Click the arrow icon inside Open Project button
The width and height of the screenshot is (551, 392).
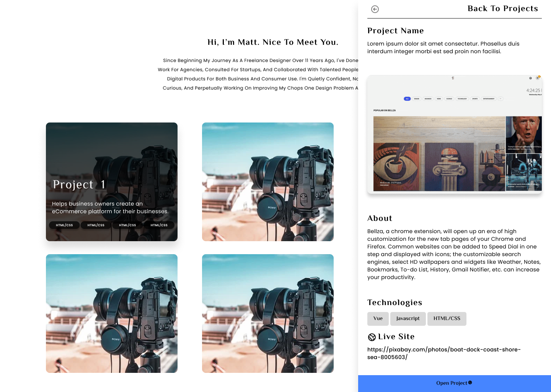[470, 382]
